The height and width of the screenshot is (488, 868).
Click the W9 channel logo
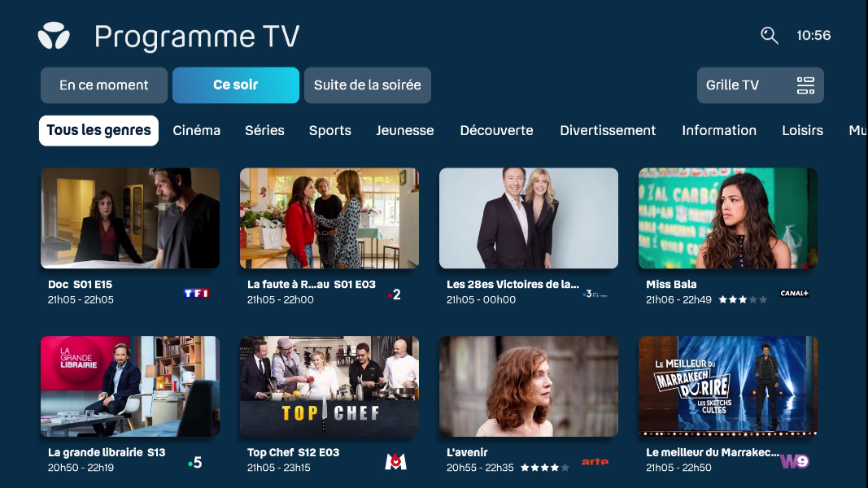coord(794,461)
